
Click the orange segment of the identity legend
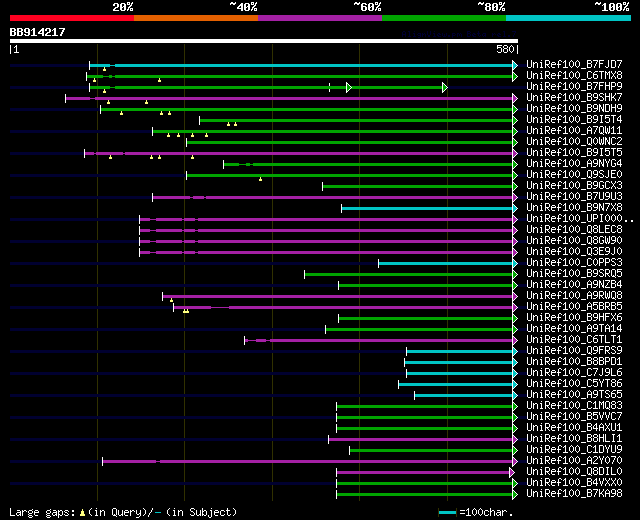pyautogui.click(x=196, y=18)
